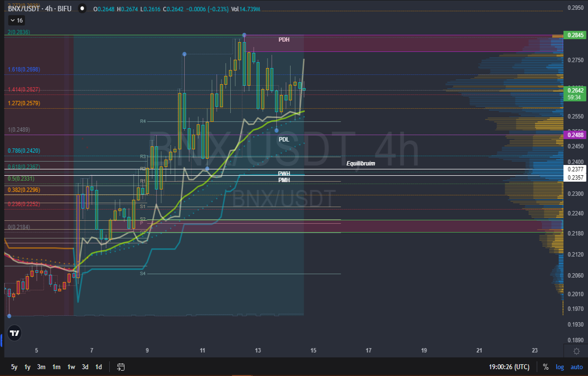The image size is (588, 376).
Task: Click the S1 pivot label
Action: (143, 207)
